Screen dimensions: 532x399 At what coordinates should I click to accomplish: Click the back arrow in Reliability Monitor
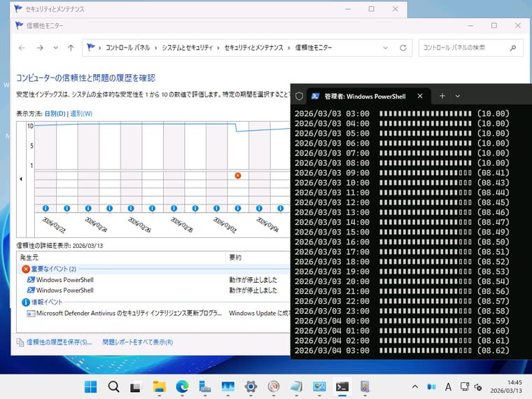pyautogui.click(x=22, y=48)
